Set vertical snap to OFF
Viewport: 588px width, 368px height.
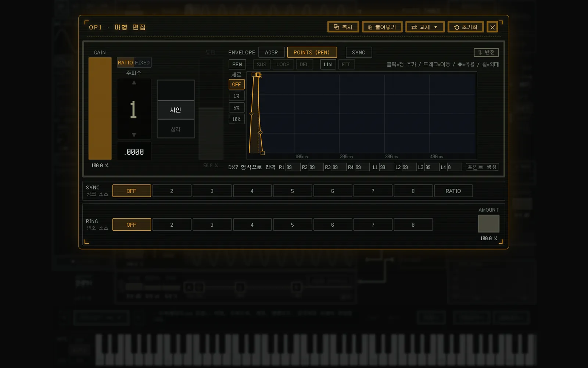click(237, 84)
